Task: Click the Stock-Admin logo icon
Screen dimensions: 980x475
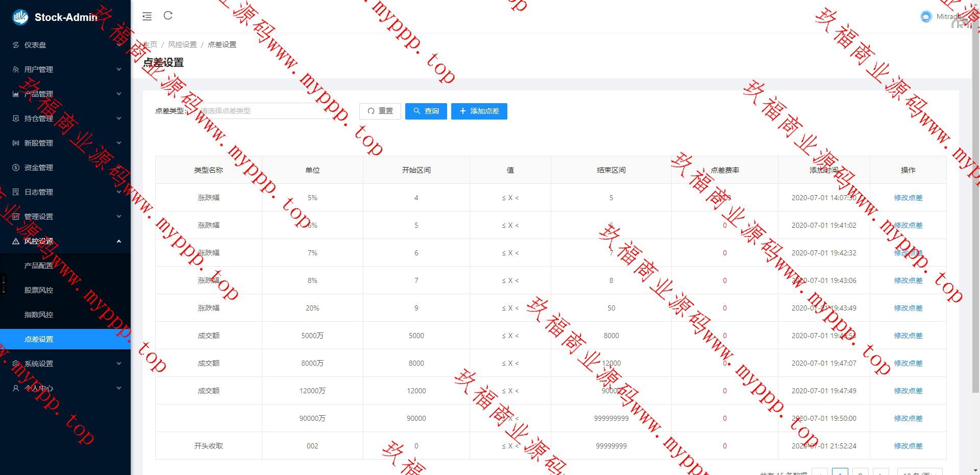Action: [x=20, y=17]
